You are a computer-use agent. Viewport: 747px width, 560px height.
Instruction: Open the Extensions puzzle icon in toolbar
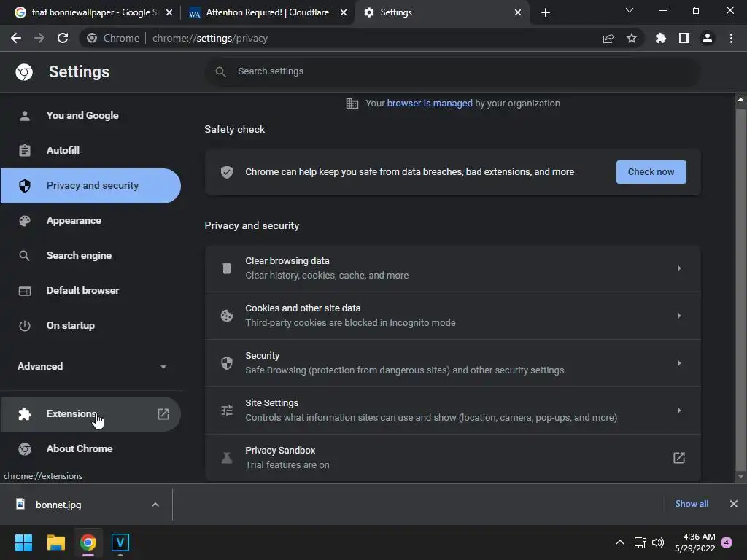(x=660, y=38)
